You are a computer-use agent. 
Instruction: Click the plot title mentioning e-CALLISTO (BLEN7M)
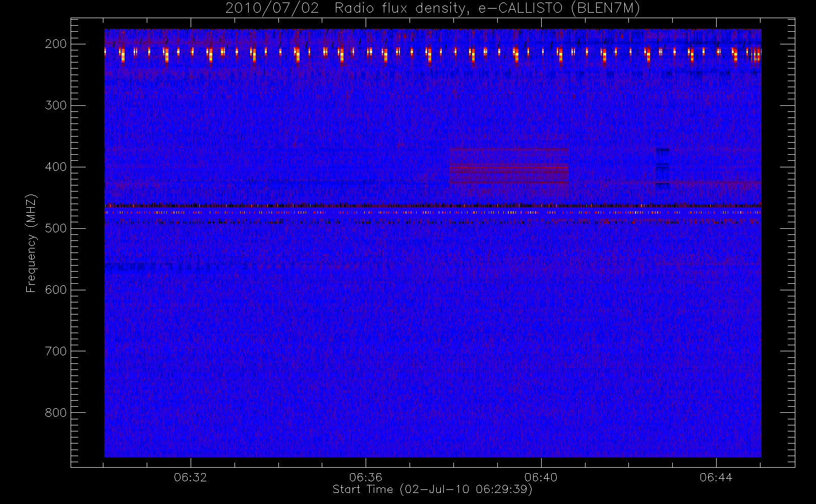(432, 9)
